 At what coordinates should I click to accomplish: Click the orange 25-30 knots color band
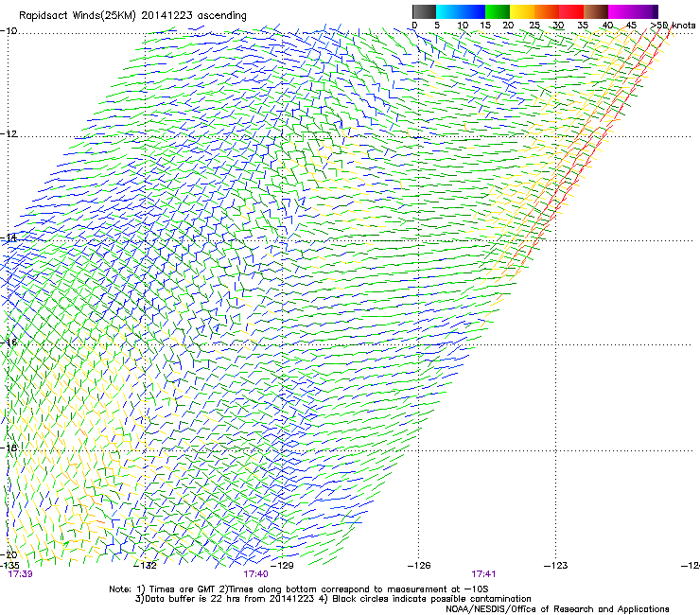point(547,11)
